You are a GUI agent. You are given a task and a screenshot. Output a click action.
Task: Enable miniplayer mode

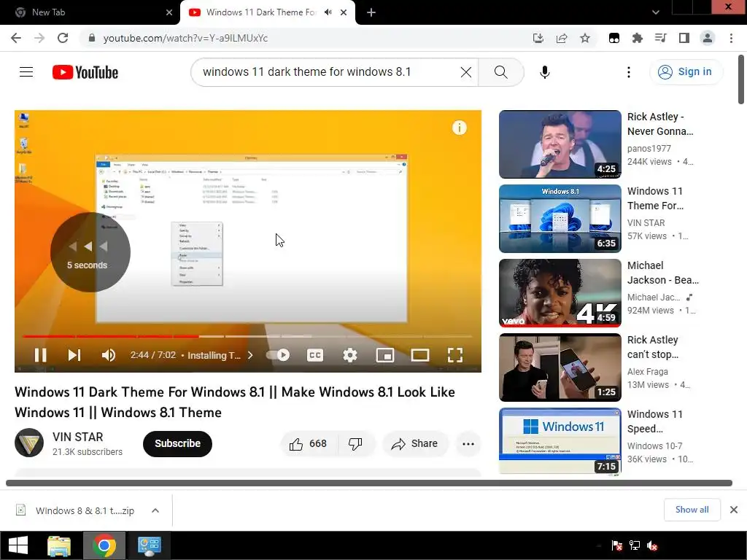click(385, 355)
